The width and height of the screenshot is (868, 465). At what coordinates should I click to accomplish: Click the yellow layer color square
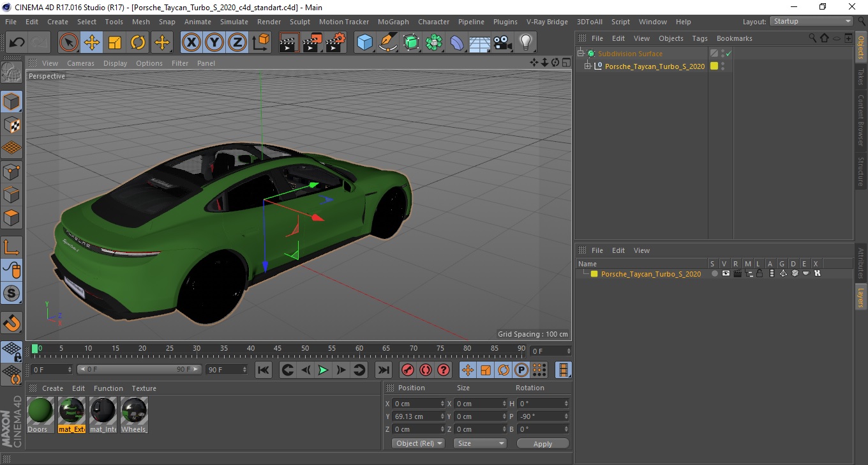[594, 274]
